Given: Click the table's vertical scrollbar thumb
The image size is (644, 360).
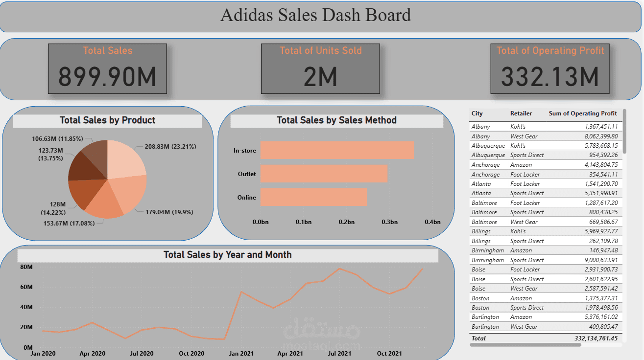Looking at the screenshot, I should pos(624,132).
